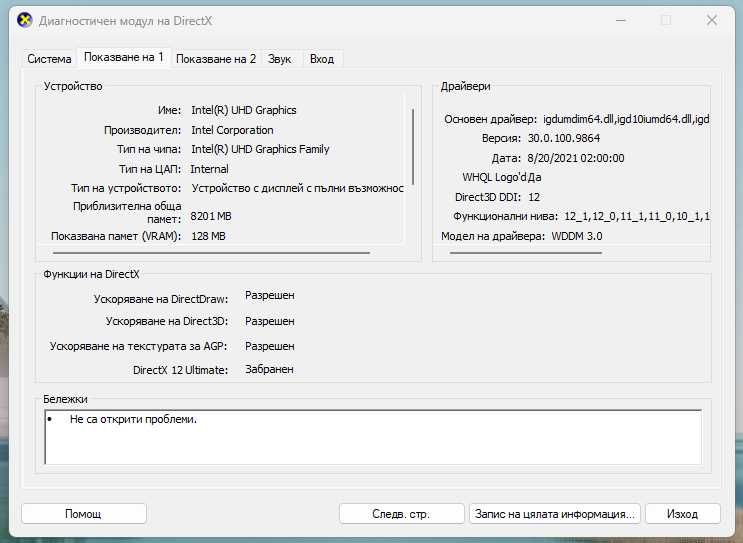Click the igdumdim64.dll main driver value

(626, 119)
